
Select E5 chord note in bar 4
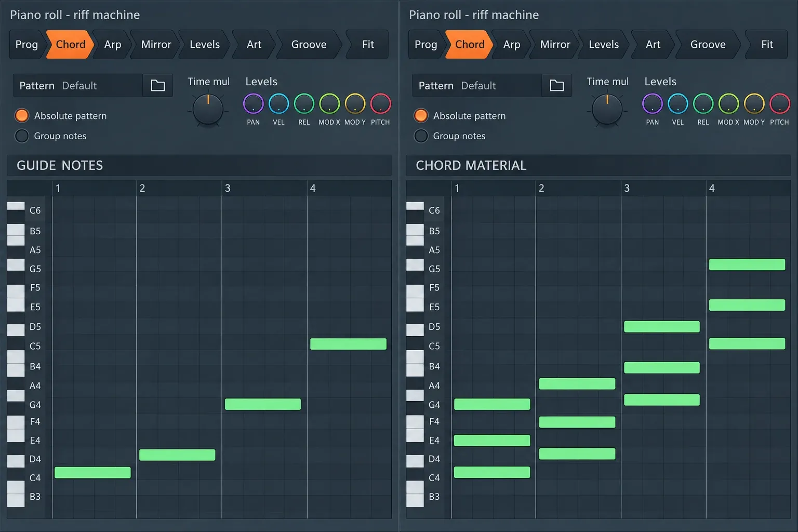click(x=747, y=305)
